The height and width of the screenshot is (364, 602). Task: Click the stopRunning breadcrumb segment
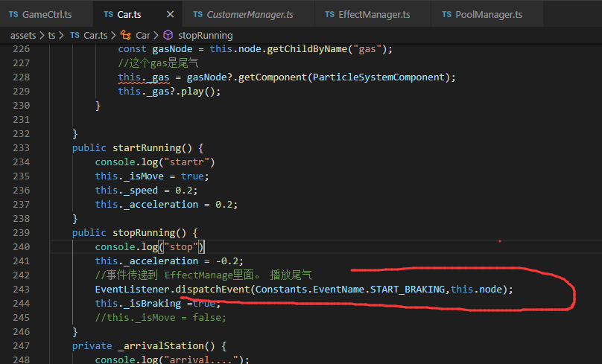coord(206,35)
